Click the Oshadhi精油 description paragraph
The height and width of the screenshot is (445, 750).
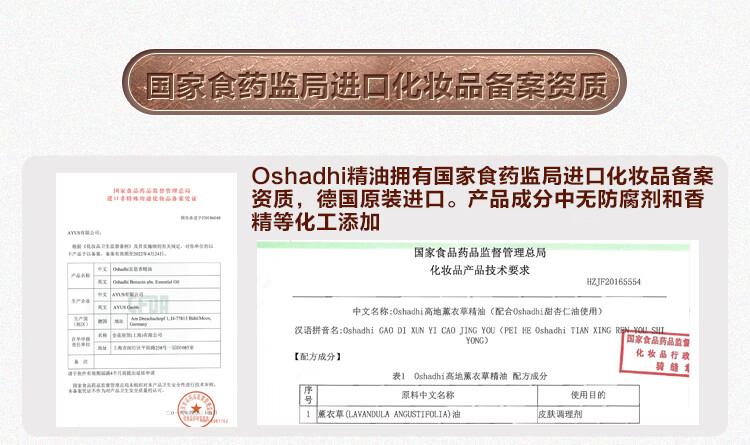point(482,199)
